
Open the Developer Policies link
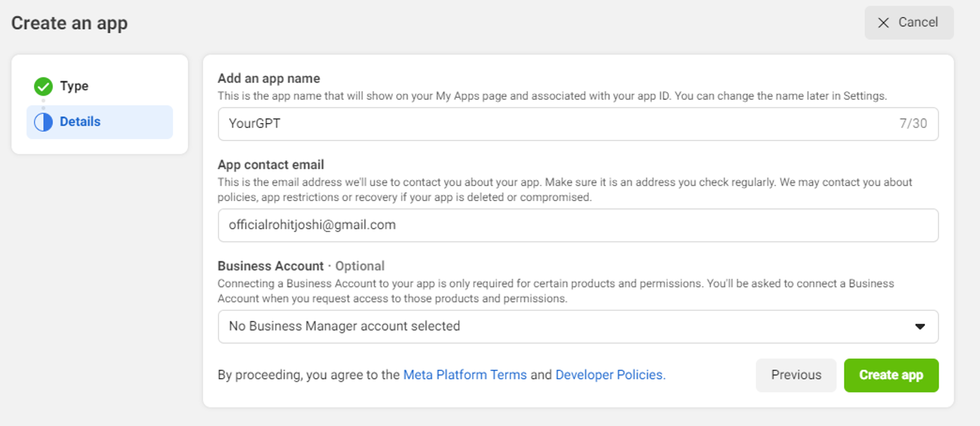click(x=610, y=375)
